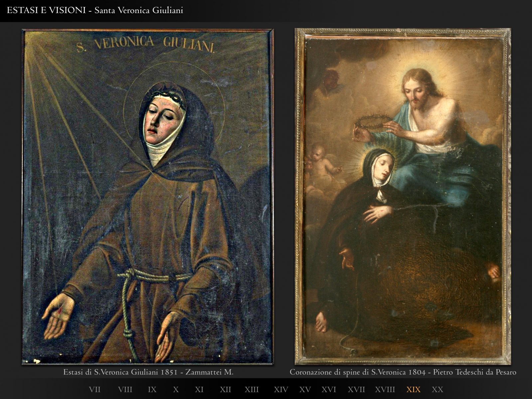Click caption 'Coronazione di spine di S.Veronica 1804'
Screen dimensions: 532x399
click(x=357, y=372)
